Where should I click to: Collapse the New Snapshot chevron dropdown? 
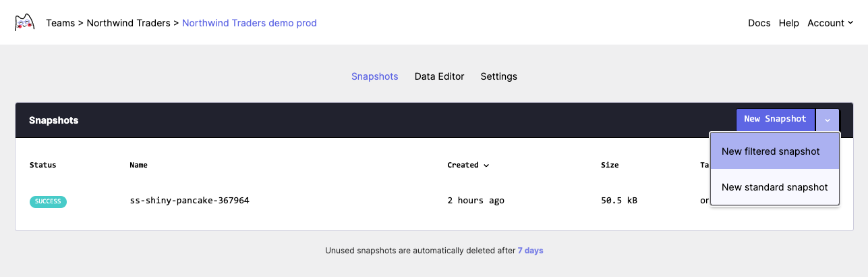(828, 120)
